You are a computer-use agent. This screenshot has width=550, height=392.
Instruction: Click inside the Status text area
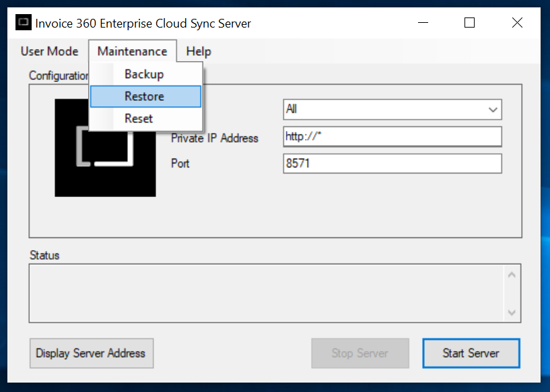tap(267, 293)
